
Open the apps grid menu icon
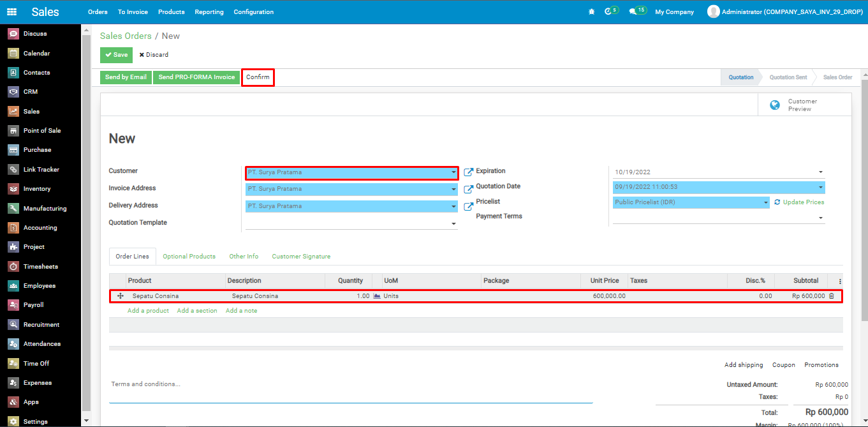[x=12, y=12]
